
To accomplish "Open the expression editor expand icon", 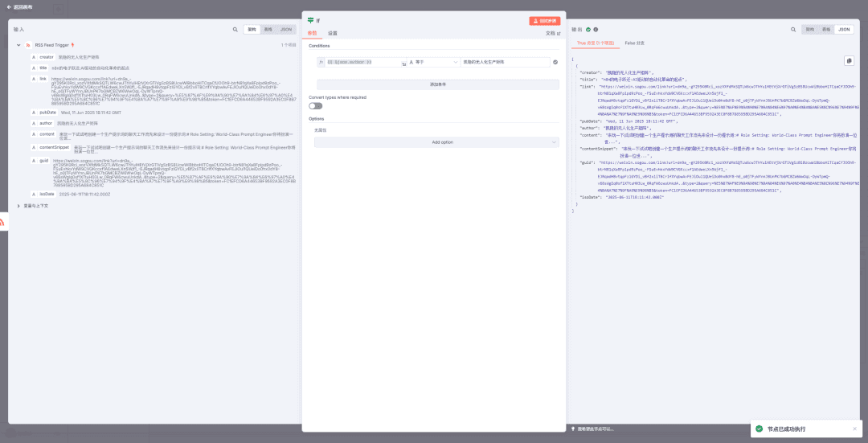I will tap(403, 64).
